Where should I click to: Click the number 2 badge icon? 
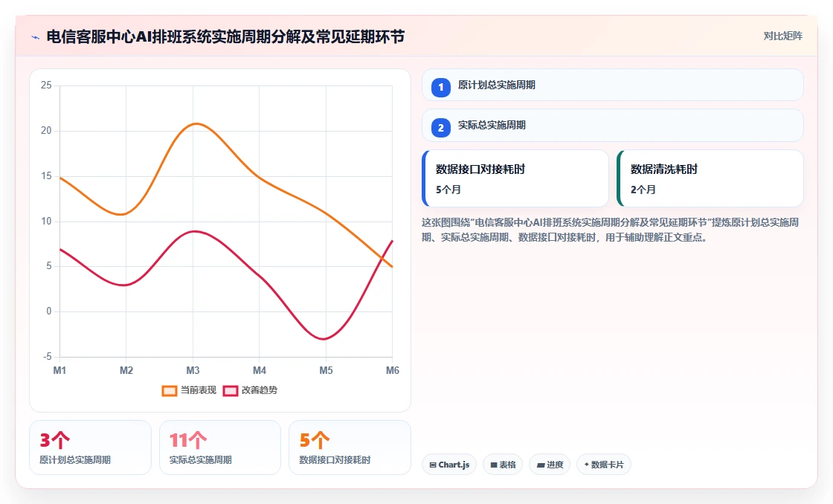(441, 127)
